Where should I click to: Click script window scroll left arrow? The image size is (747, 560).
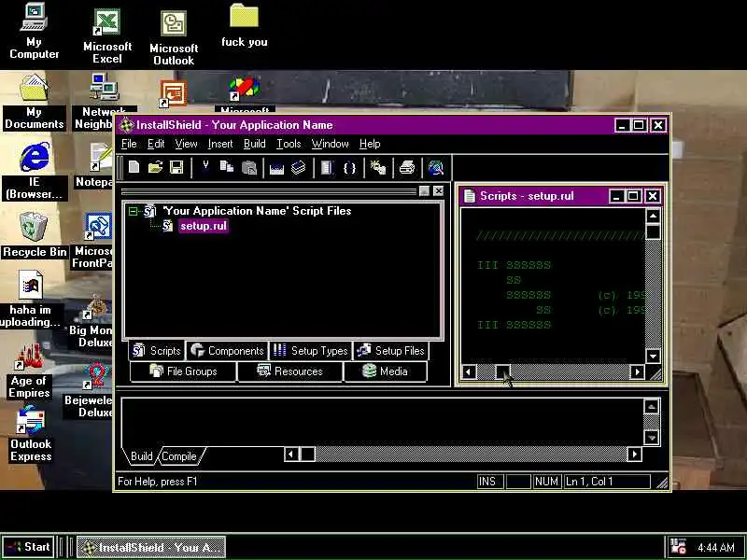click(x=469, y=371)
